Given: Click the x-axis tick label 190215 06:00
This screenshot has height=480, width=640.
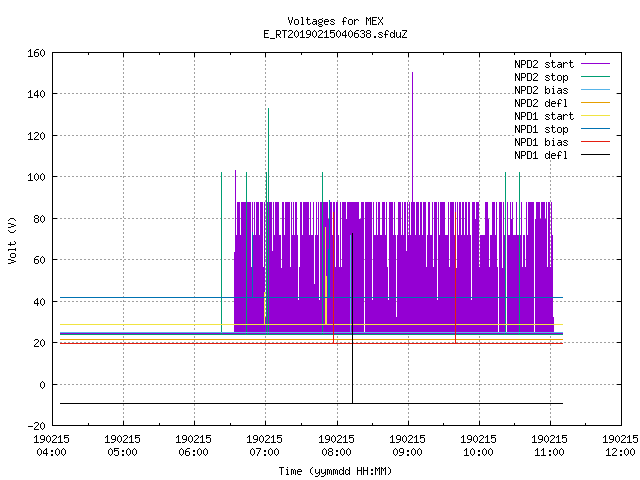Looking at the screenshot, I should pos(193,446).
